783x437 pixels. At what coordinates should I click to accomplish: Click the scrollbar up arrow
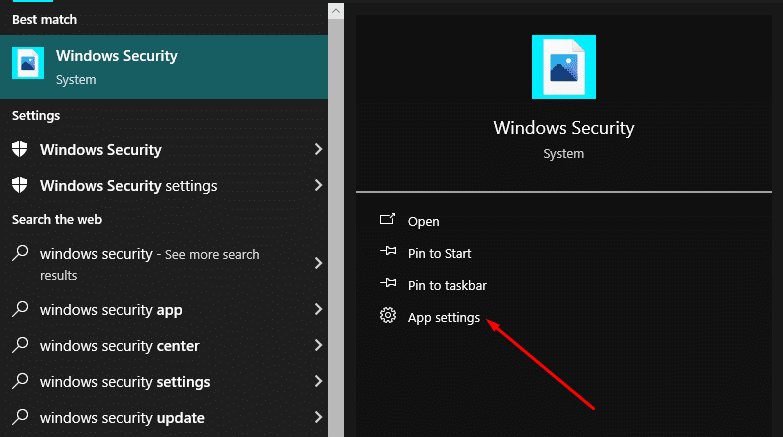tap(336, 11)
